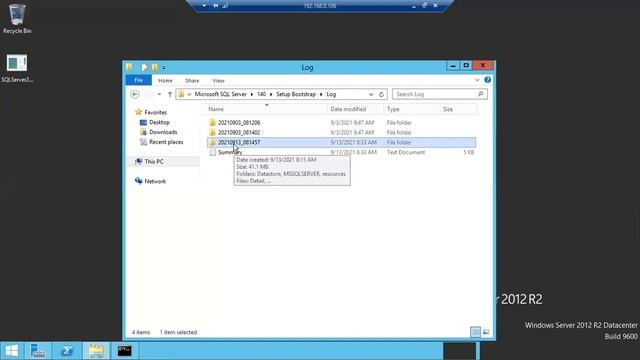Click 9/3/2021 9:47 AM date of 20210903_081206
The height and width of the screenshot is (360, 640).
point(352,122)
